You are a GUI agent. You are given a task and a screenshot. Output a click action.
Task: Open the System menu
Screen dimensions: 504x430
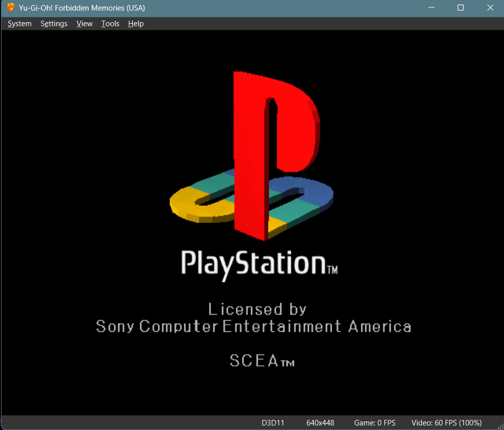(20, 24)
